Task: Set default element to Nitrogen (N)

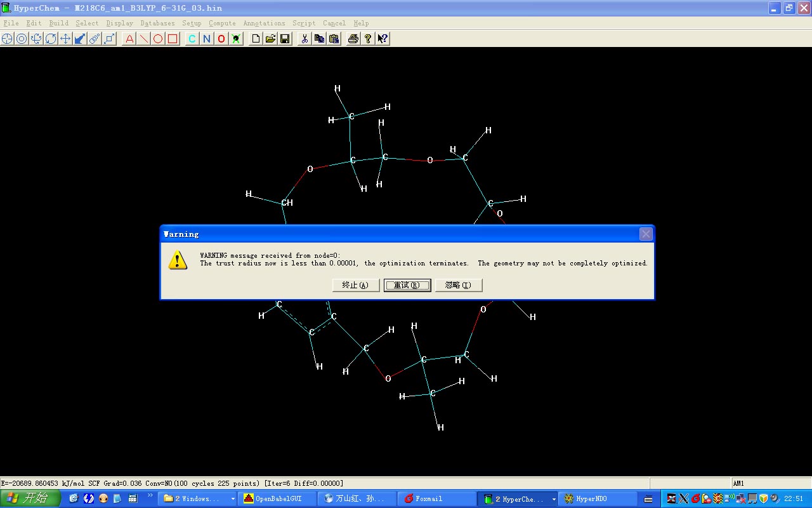Action: pyautogui.click(x=206, y=39)
